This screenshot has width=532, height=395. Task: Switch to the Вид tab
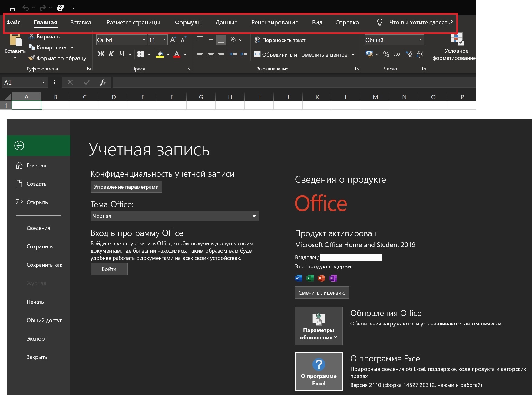point(317,22)
